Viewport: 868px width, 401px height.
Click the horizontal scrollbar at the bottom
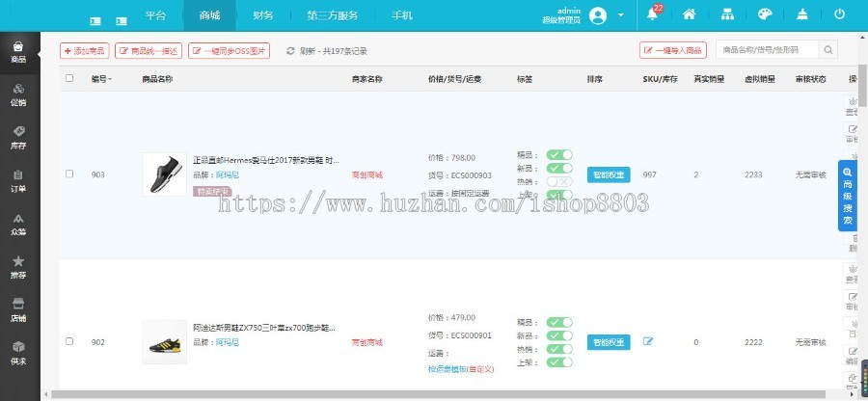click(x=437, y=395)
